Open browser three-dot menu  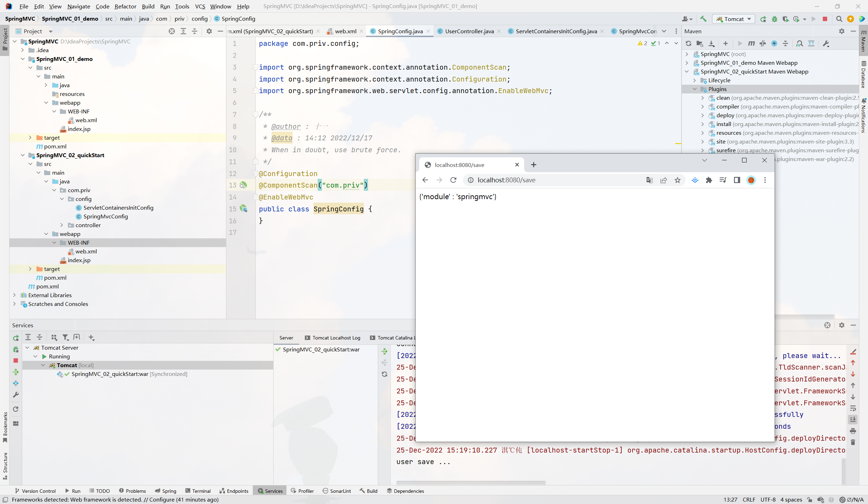[765, 180]
